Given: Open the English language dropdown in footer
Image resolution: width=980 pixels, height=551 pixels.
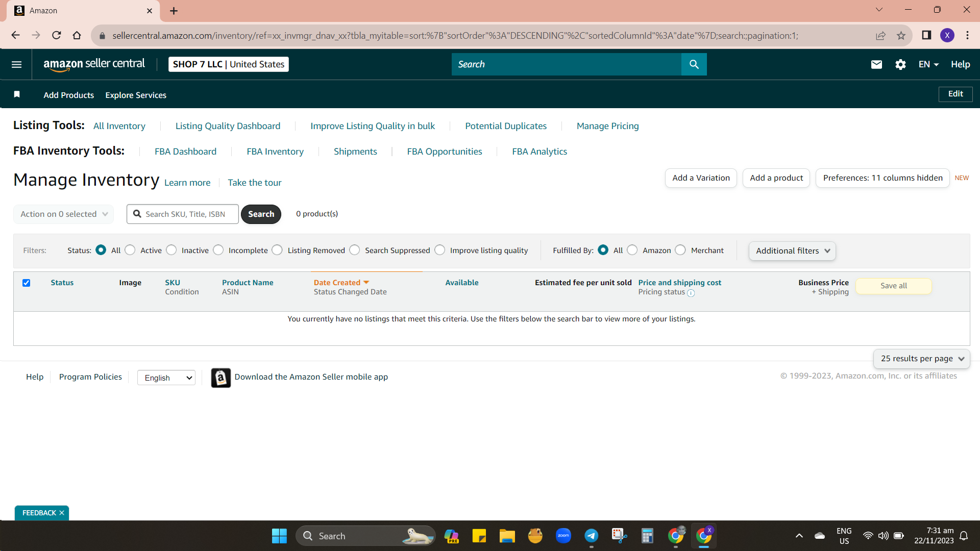Looking at the screenshot, I should [166, 378].
